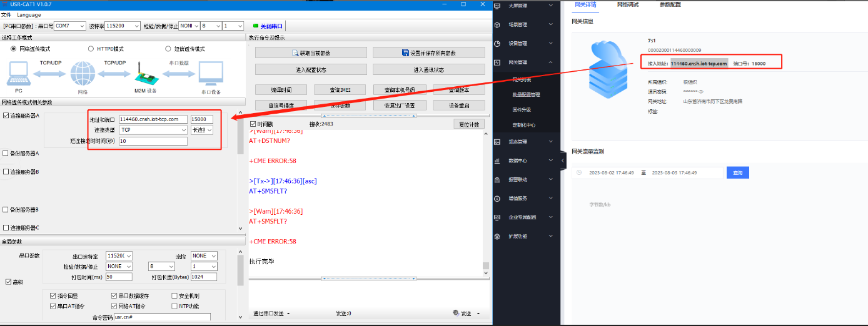
Task: Click the 扩展功能 layers icon in sidebar
Action: [x=497, y=237]
